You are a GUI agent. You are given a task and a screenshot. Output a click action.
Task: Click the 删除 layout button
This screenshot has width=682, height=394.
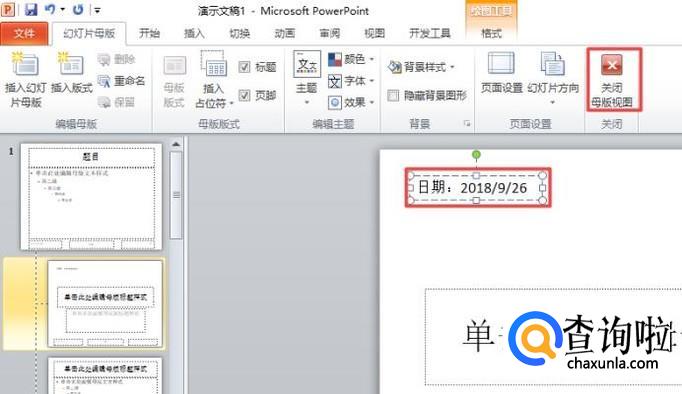point(117,59)
